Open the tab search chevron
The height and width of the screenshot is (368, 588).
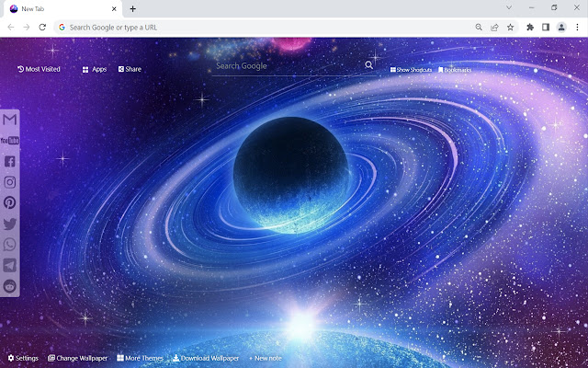pyautogui.click(x=509, y=7)
